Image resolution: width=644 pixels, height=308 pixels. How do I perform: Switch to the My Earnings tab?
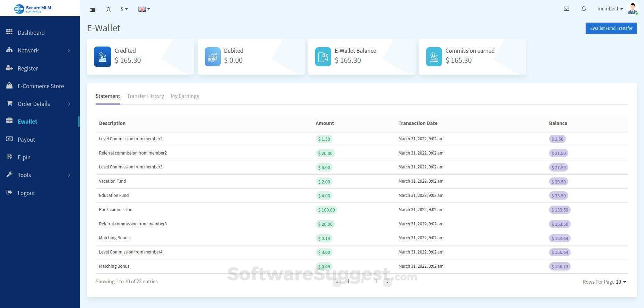pos(185,96)
